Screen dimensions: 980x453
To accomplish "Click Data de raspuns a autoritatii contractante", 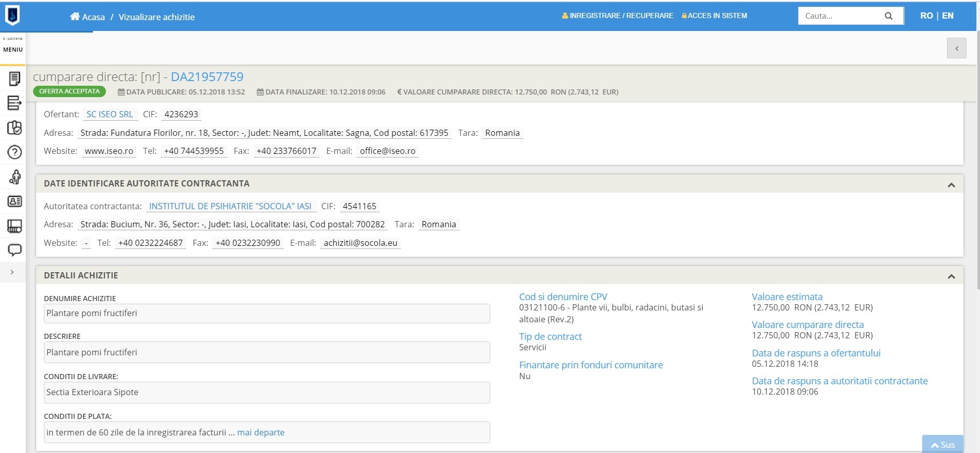I will [839, 381].
